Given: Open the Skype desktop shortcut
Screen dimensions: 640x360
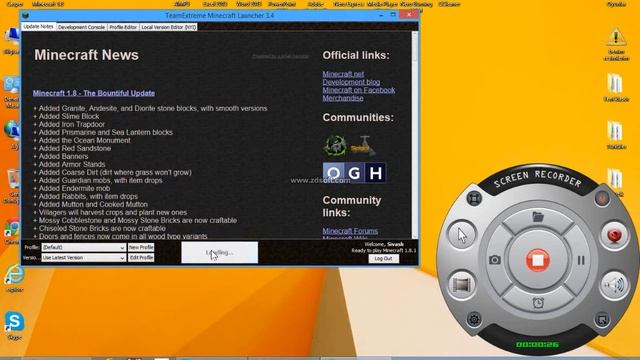Looking at the screenshot, I should pos(14,325).
